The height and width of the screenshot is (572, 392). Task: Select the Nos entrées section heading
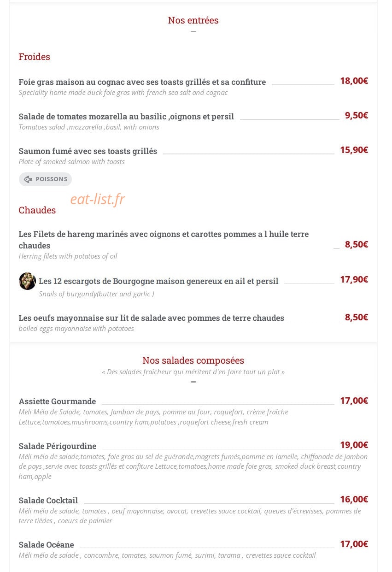click(x=193, y=20)
